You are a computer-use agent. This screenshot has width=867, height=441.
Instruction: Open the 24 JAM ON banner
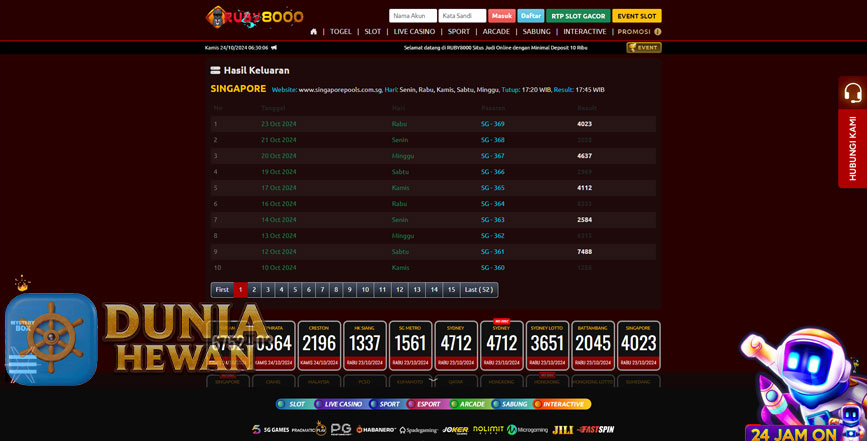point(793,433)
